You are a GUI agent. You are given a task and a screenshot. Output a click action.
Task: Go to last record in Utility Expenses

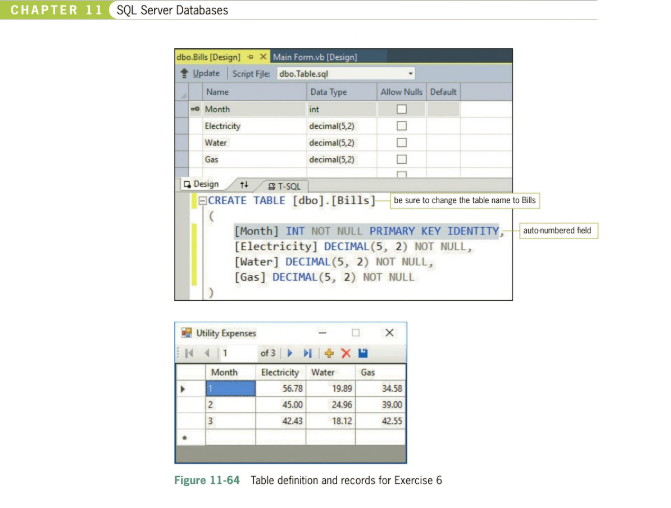point(307,353)
